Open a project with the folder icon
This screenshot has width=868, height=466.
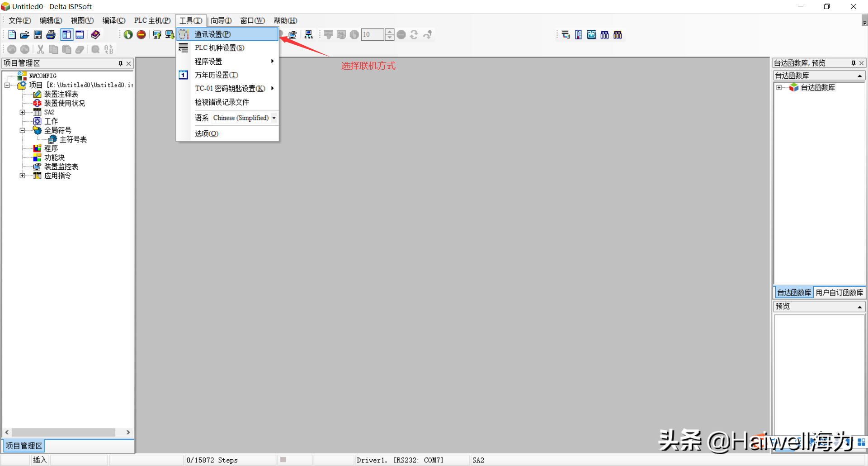pyautogui.click(x=25, y=35)
